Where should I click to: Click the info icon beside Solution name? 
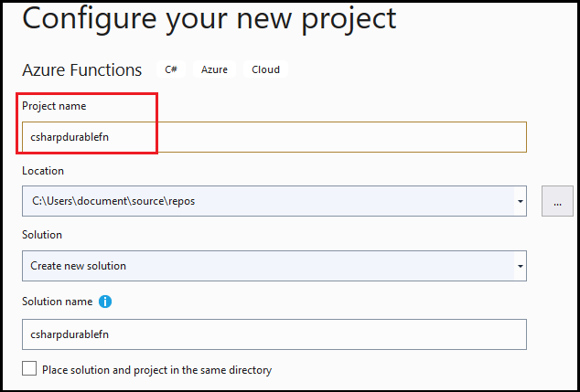(x=105, y=302)
